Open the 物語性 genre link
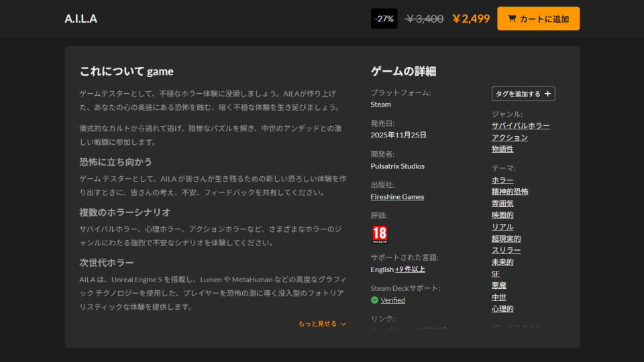This screenshot has height=362, width=644. pyautogui.click(x=502, y=149)
